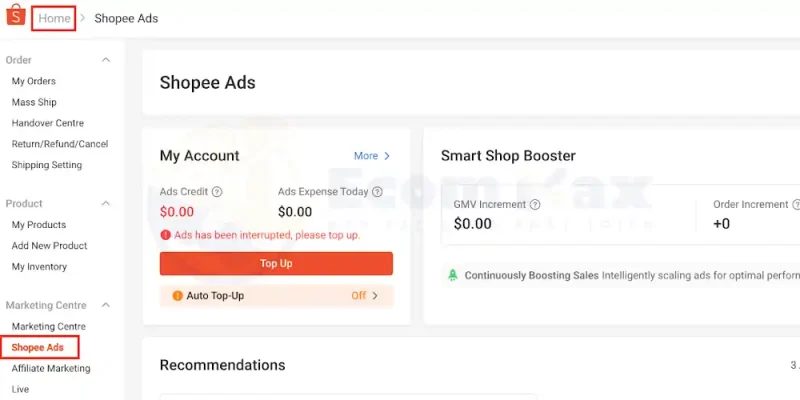The image size is (800, 400).
Task: Click the Top Up button
Action: tap(276, 263)
